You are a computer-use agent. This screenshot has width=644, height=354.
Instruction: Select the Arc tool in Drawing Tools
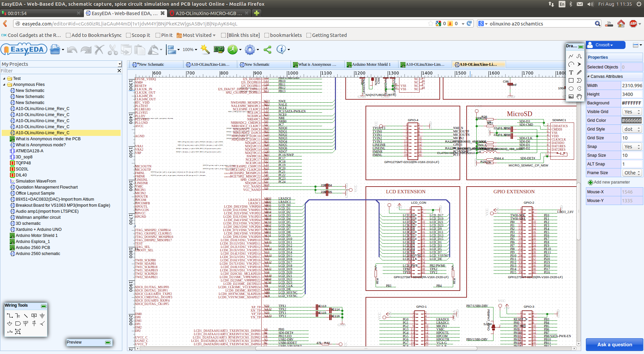[571, 64]
